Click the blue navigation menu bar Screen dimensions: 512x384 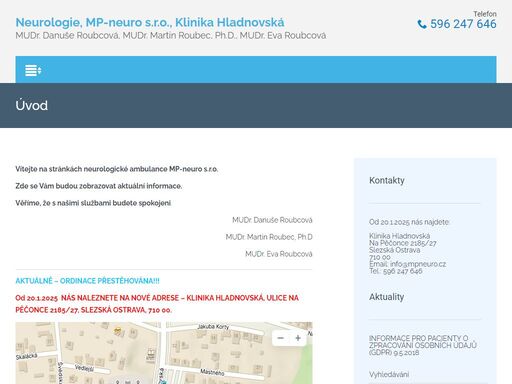256,70
